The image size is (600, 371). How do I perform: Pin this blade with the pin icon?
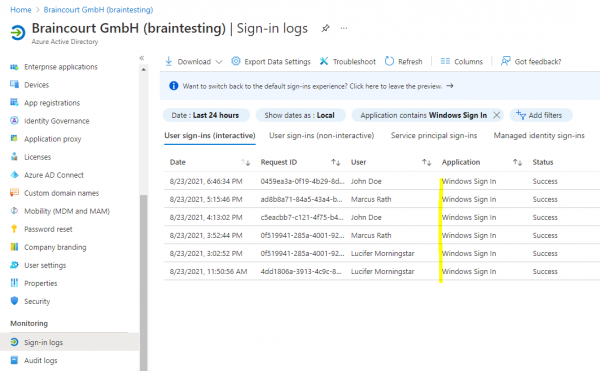[x=325, y=28]
